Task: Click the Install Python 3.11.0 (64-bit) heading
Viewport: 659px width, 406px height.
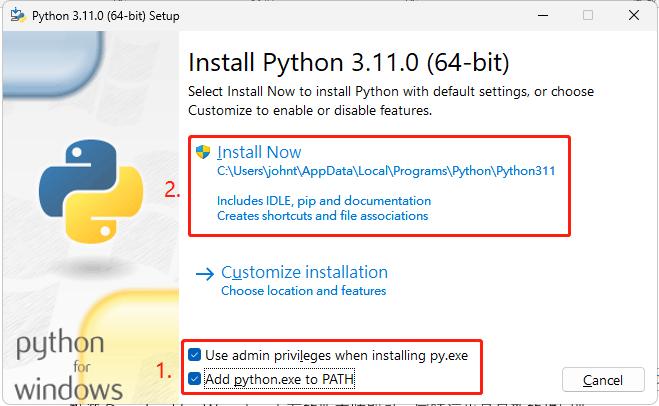Action: 349,63
